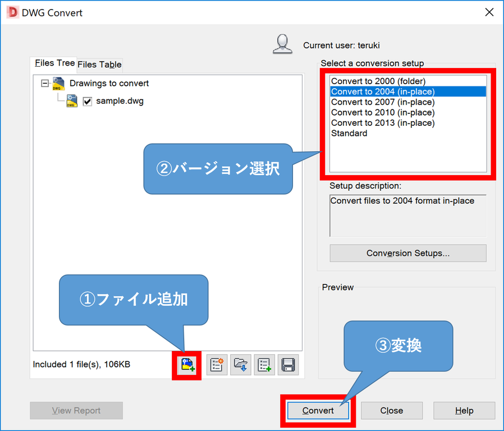This screenshot has height=431, width=504.
Task: Click the Add Files icon
Action: click(x=187, y=365)
